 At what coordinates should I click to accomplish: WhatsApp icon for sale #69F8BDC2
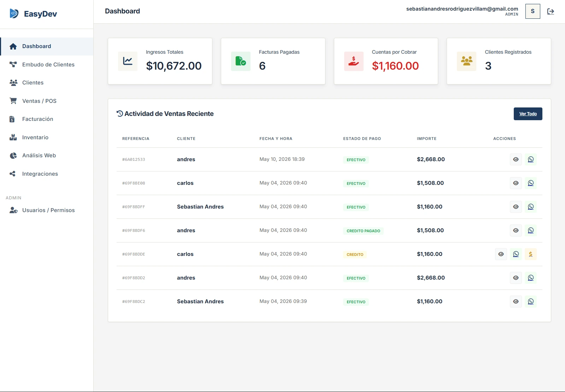click(531, 302)
